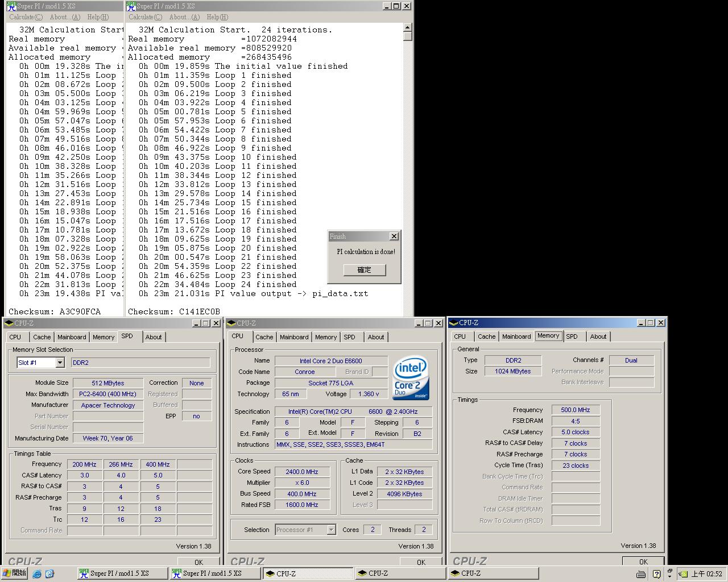Click the help question mark tray icon
Screen dimensions: 728x582
pos(656,574)
